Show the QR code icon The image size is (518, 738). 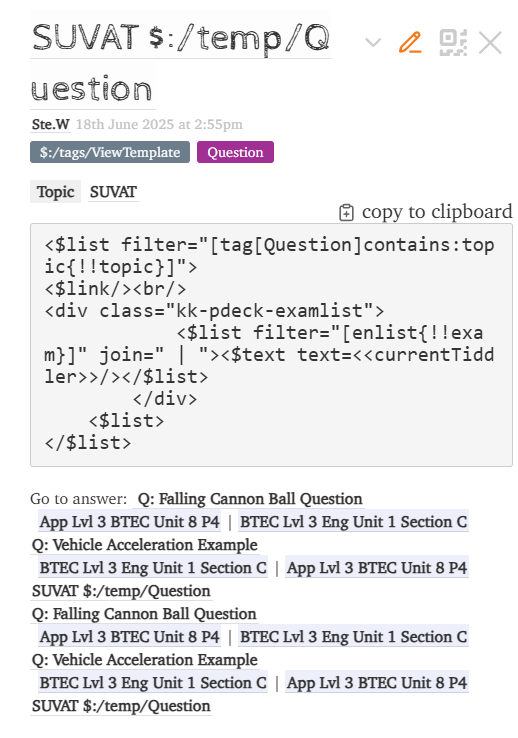pos(453,43)
